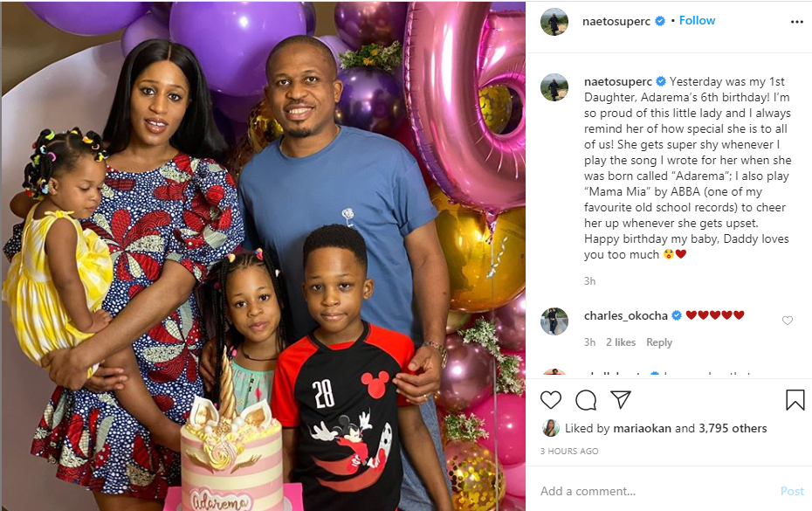812x511 pixels.
Task: Open charles_okocha's profile avatar
Action: [554, 321]
